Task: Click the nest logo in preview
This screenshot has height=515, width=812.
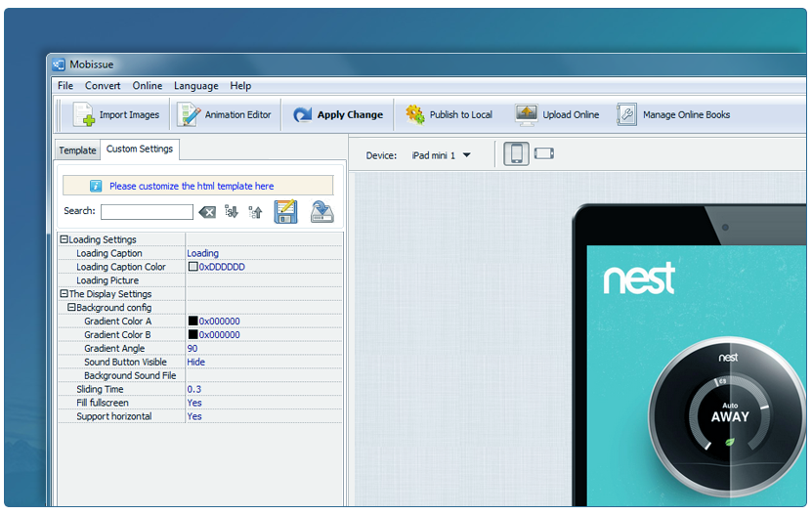Action: (x=640, y=279)
